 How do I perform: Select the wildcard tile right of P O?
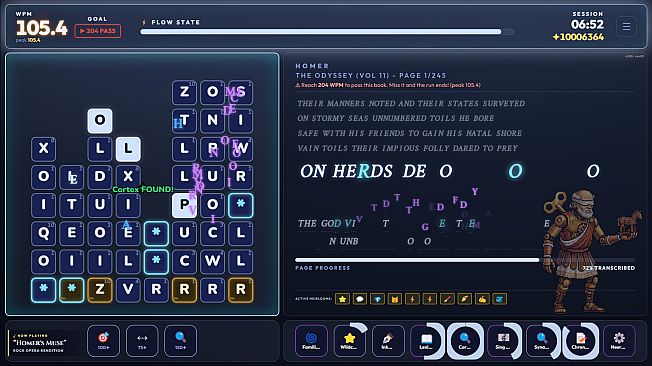(x=241, y=205)
